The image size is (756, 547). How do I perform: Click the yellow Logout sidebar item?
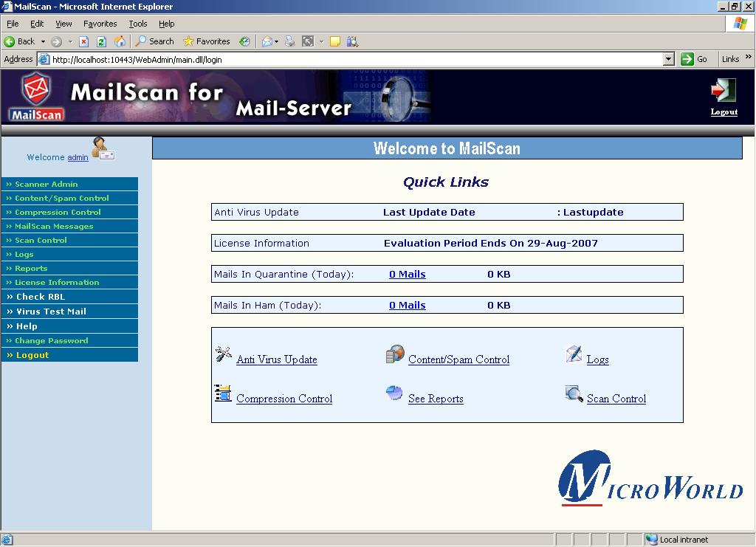coord(70,355)
